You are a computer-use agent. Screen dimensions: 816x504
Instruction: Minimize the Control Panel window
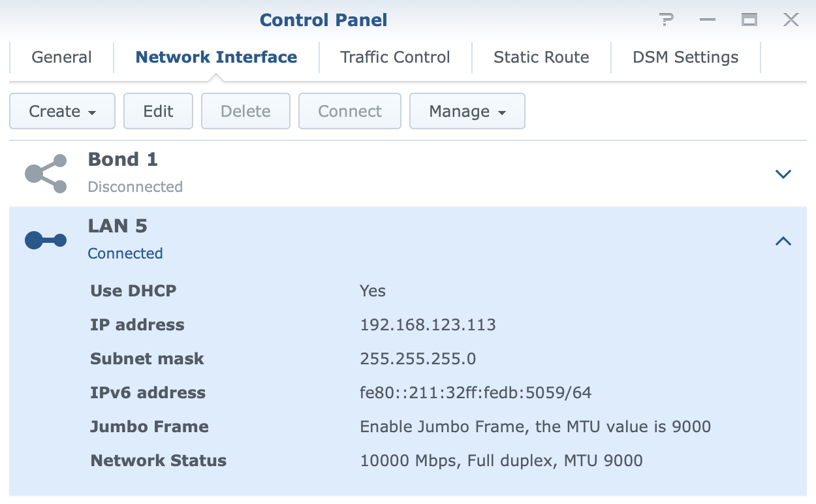tap(708, 20)
